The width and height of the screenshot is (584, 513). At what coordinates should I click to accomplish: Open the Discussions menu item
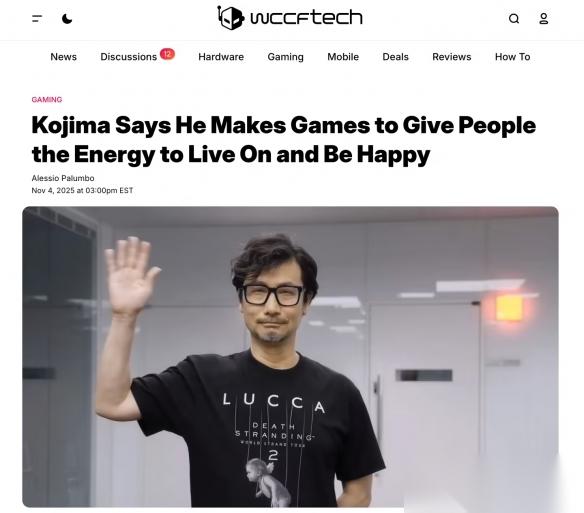[x=128, y=57]
